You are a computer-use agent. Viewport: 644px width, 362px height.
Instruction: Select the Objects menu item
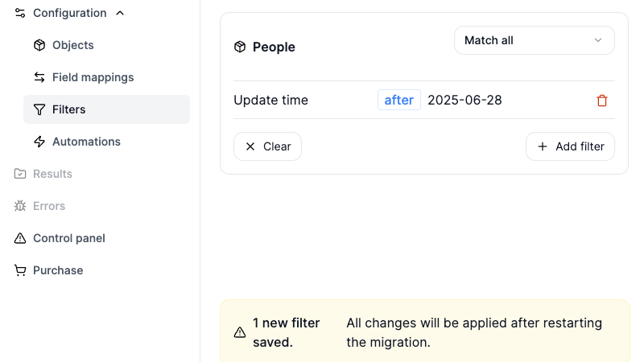[72, 45]
